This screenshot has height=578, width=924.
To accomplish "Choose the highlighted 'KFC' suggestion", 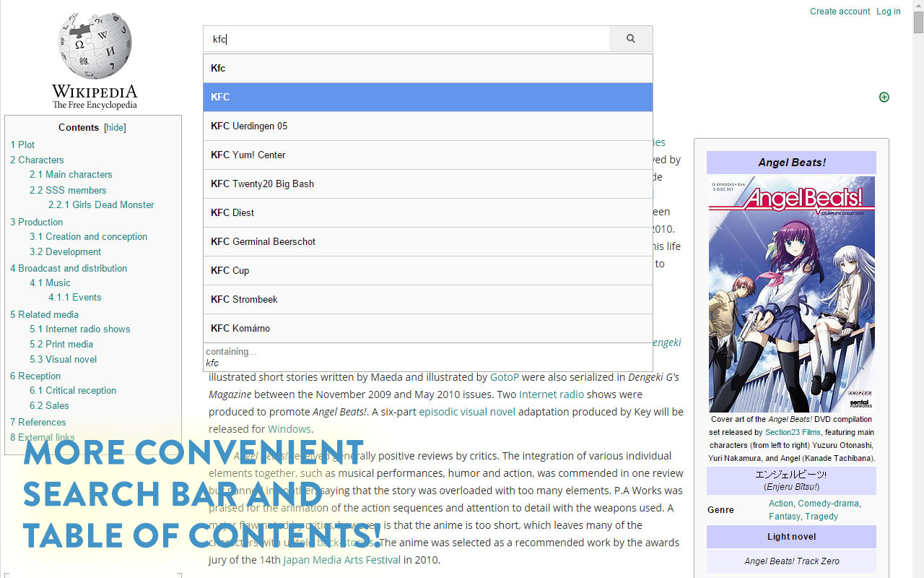I will [x=428, y=97].
